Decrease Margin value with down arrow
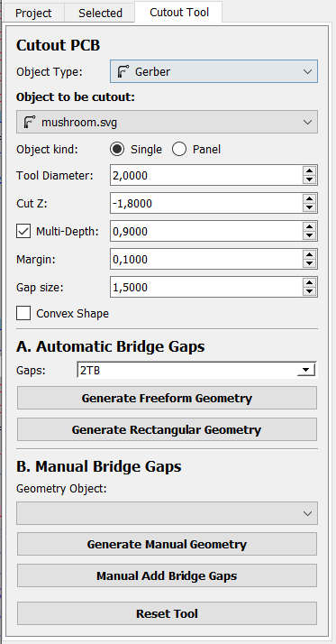Image resolution: width=336 pixels, height=644 pixels. tap(309, 263)
